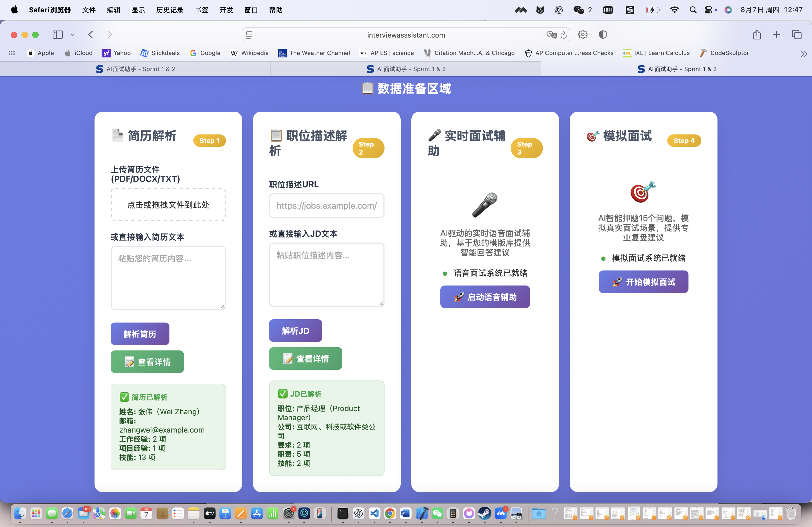812x527 pixels.
Task: Click the translate icon in the address bar
Action: 551,35
